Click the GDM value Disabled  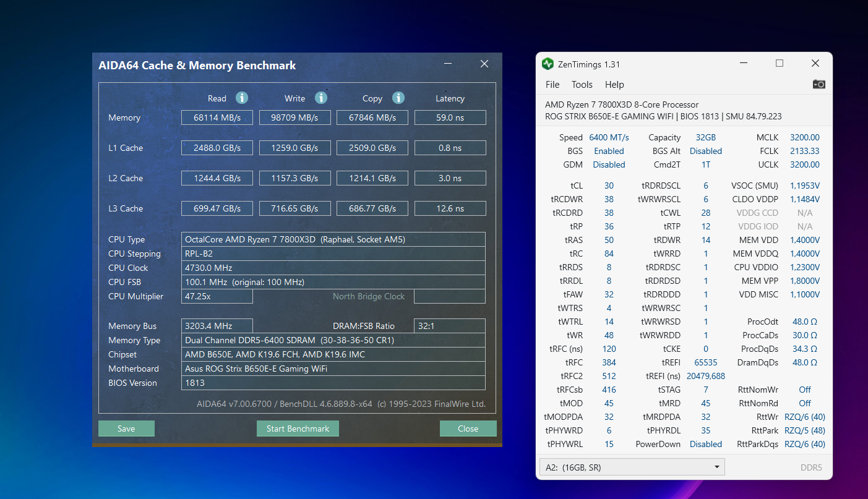(609, 164)
